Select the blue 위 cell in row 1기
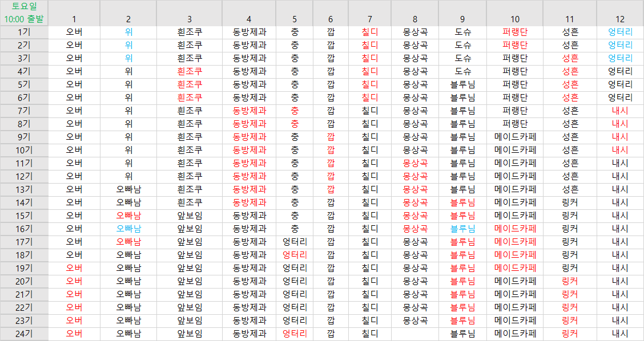This screenshot has width=644, height=341. click(128, 32)
